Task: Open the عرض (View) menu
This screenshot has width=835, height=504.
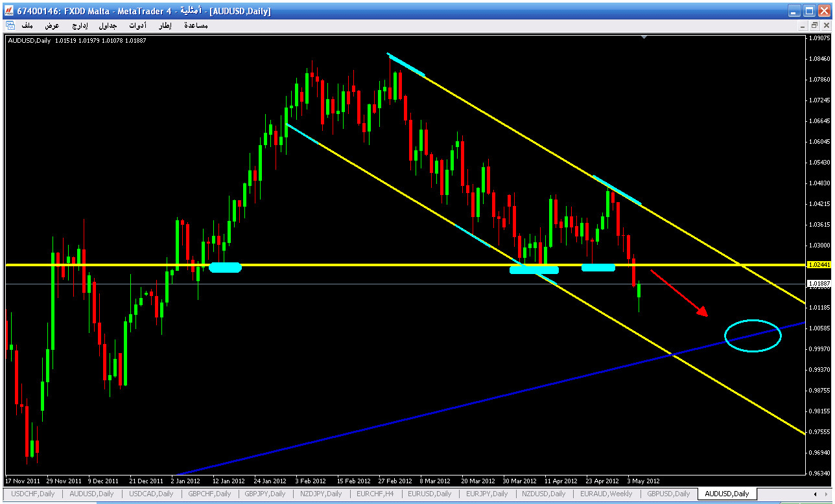Action: [x=52, y=25]
